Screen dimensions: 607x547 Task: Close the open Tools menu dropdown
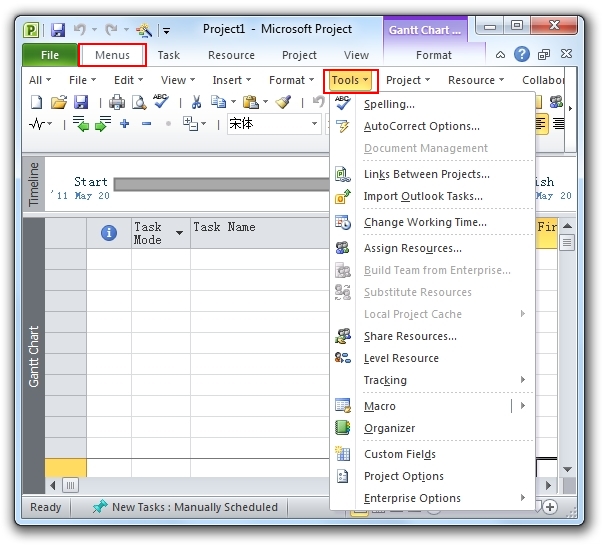[350, 81]
